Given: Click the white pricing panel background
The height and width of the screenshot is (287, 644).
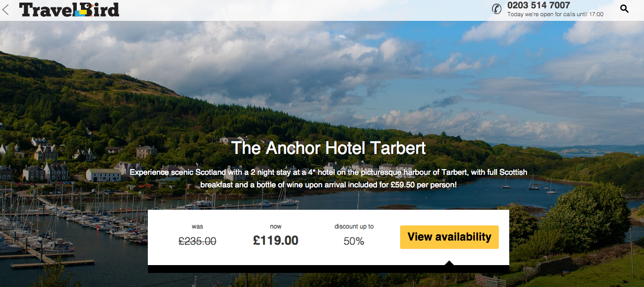Looking at the screenshot, I should [329, 237].
